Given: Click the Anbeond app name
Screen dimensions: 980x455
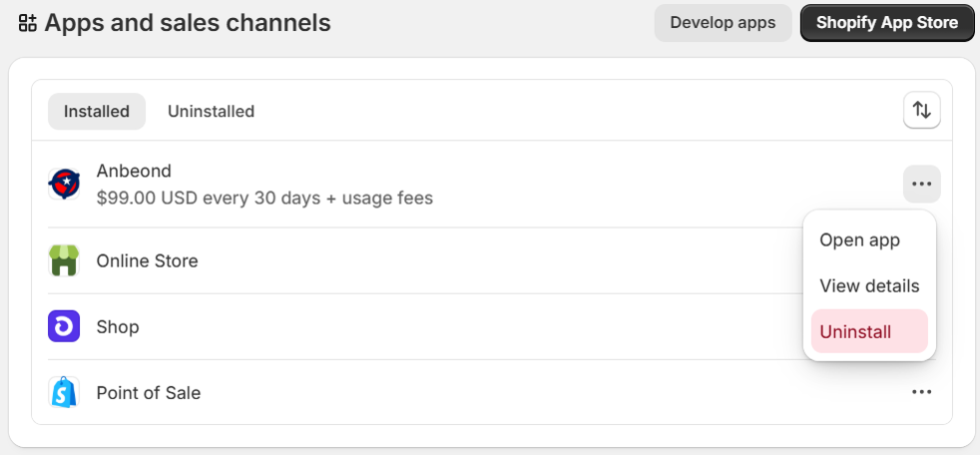Looking at the screenshot, I should 134,171.
